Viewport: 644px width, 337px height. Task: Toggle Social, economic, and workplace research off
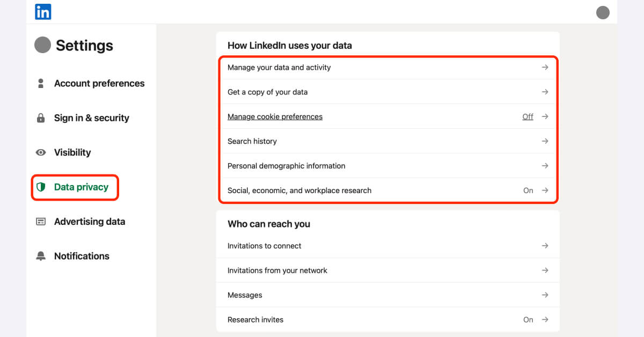(x=528, y=191)
